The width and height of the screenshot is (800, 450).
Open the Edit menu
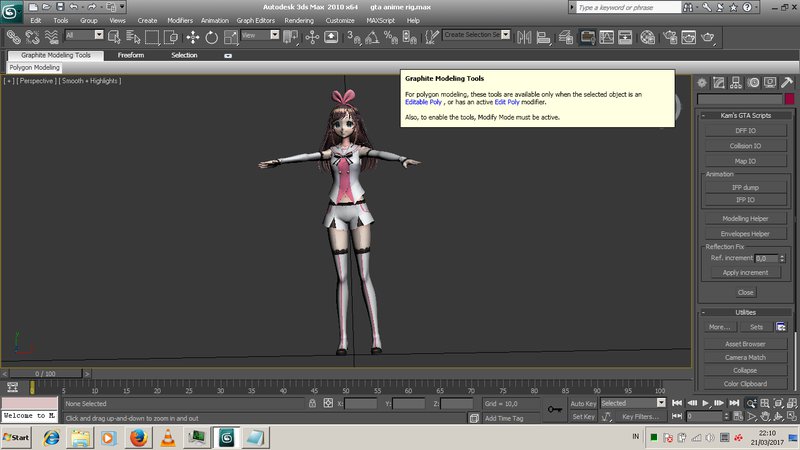pos(36,20)
